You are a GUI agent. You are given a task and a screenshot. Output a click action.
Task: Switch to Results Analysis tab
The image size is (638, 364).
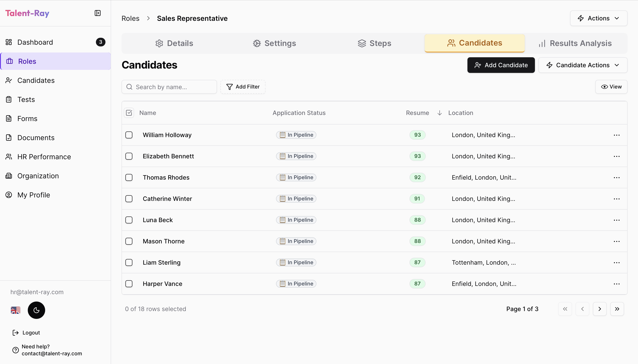[576, 43]
